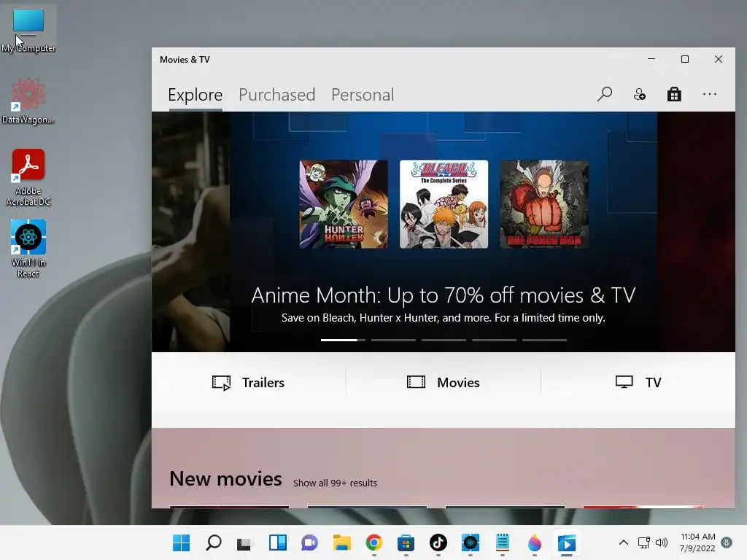Open the notification count badge
747x560 pixels.
727,542
